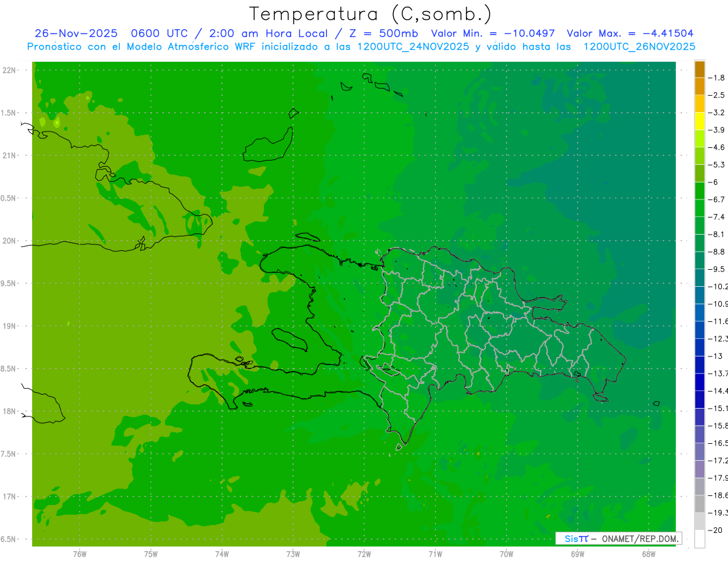Click the '70W' longitude axis label

coord(507,554)
